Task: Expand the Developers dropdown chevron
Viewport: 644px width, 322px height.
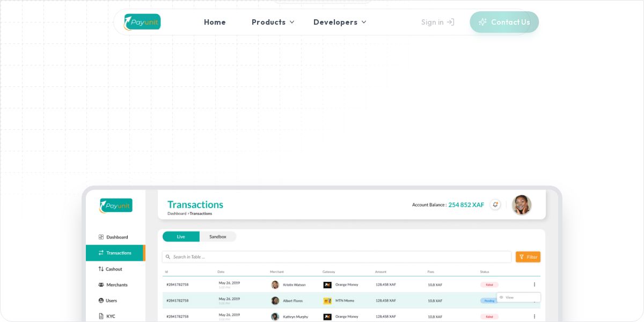Action: (364, 22)
